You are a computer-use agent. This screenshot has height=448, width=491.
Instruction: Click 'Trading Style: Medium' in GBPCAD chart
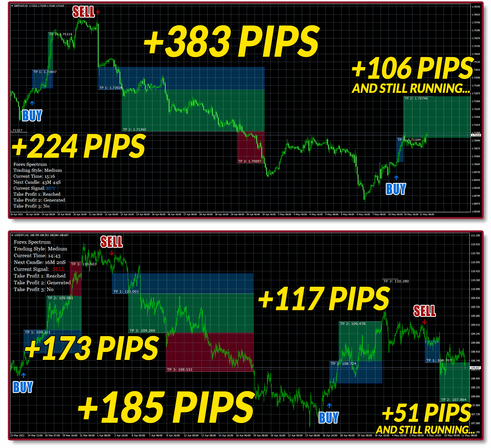pos(38,170)
